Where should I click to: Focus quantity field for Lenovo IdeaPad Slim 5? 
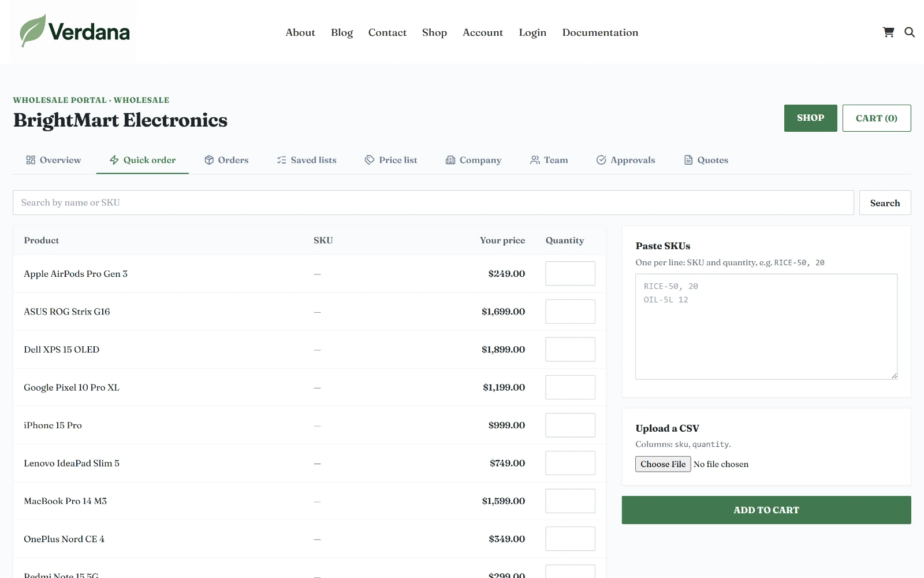570,463
